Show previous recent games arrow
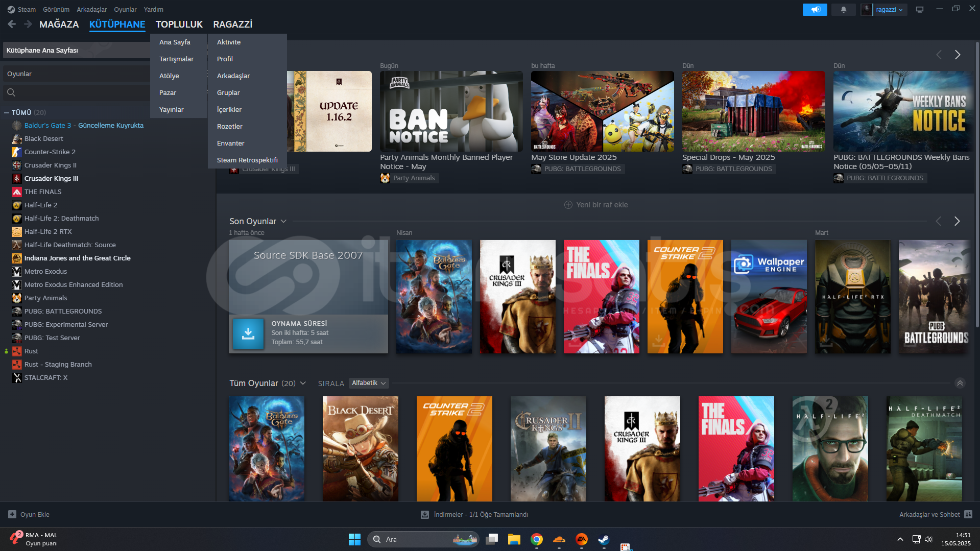 click(x=938, y=221)
